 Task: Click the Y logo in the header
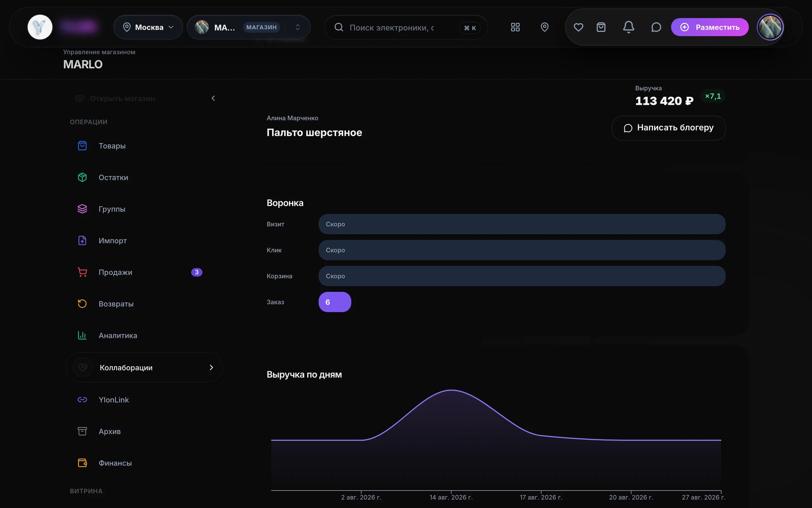point(40,27)
